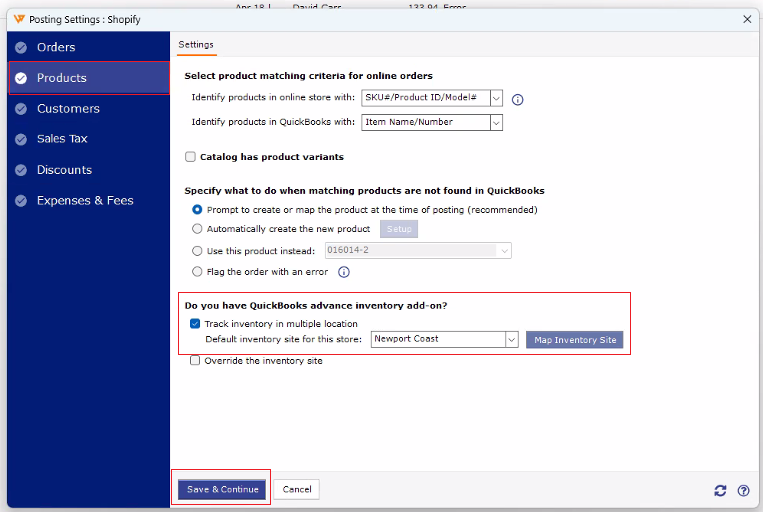Open the Orders section

pos(89,47)
